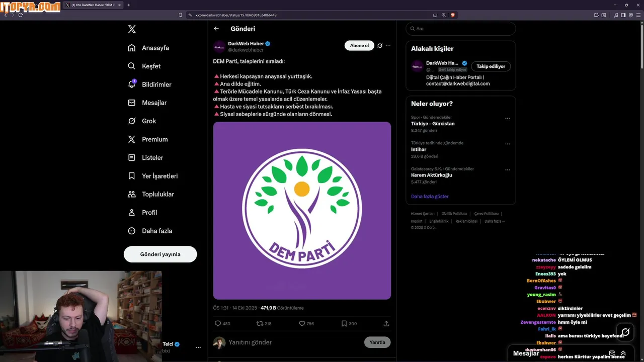Open browser hamburger menu
Screen dimensions: 644x362
(638, 15)
